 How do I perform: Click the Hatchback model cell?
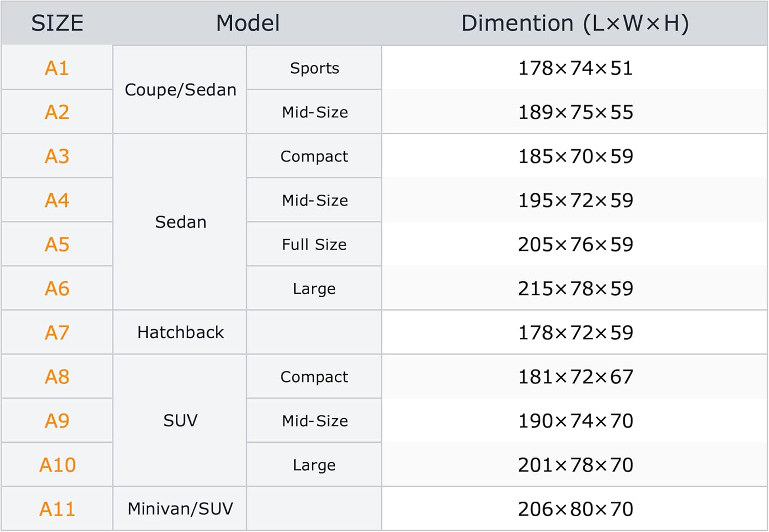coord(180,333)
